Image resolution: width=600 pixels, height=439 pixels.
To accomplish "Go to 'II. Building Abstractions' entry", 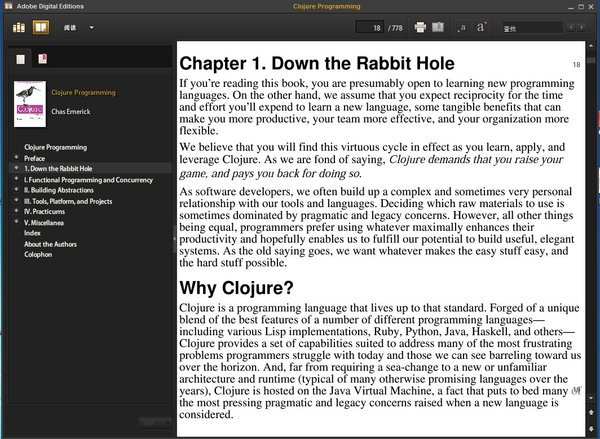I will (x=59, y=190).
